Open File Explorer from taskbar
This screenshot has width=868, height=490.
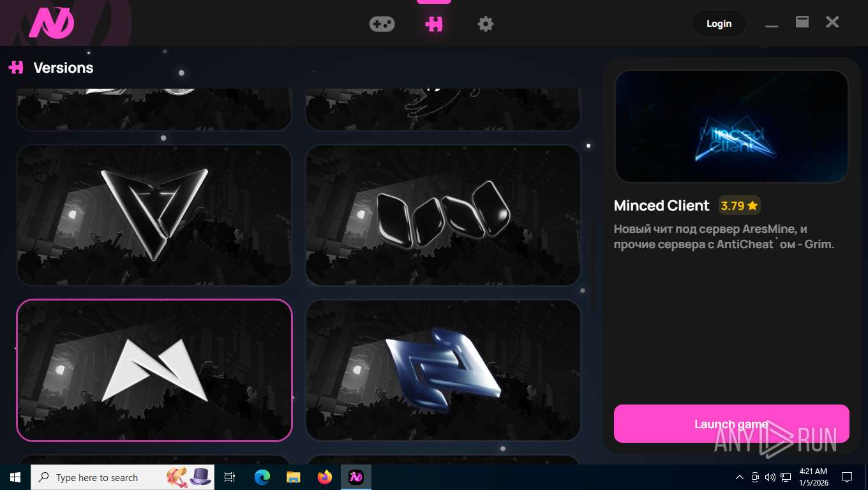coord(294,477)
